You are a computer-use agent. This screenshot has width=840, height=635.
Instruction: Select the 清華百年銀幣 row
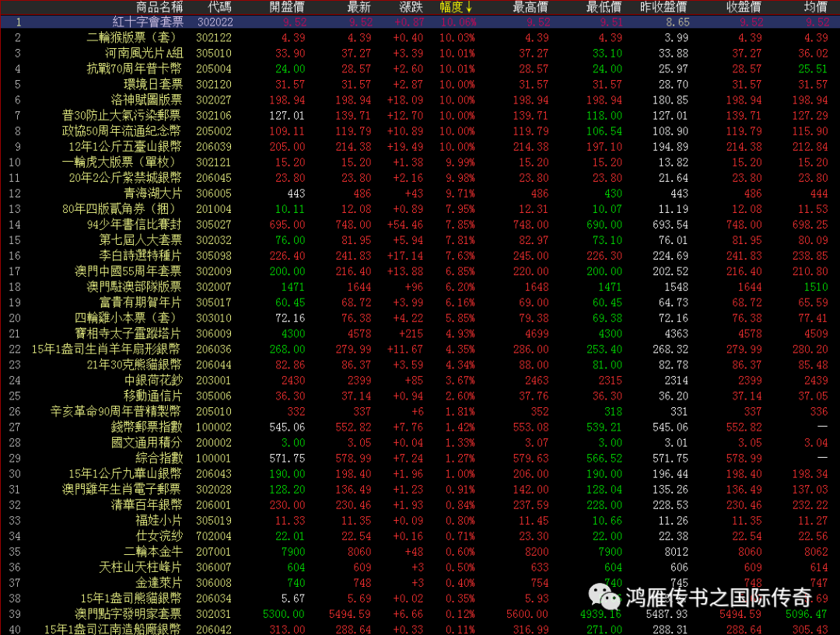pyautogui.click(x=420, y=505)
